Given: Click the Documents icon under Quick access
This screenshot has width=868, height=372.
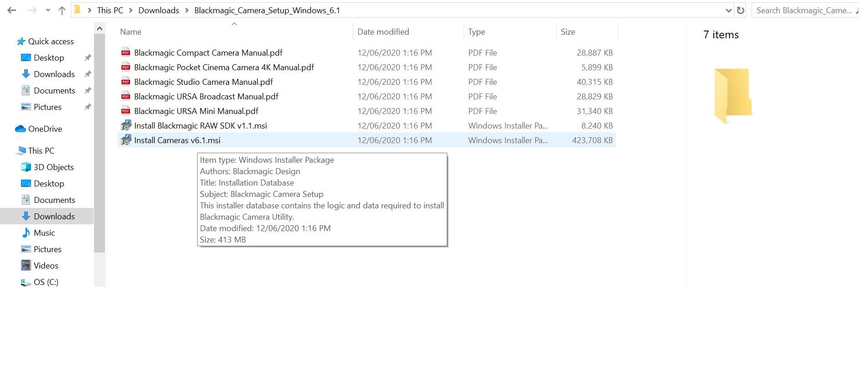Looking at the screenshot, I should coord(26,90).
